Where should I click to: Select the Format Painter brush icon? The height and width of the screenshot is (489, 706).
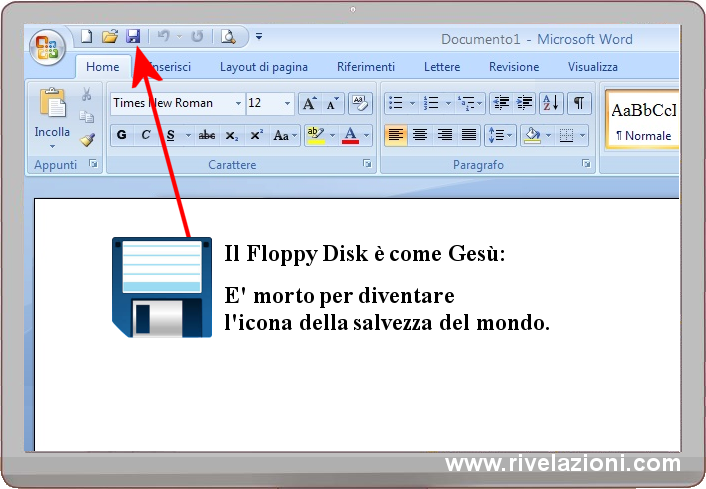click(87, 140)
